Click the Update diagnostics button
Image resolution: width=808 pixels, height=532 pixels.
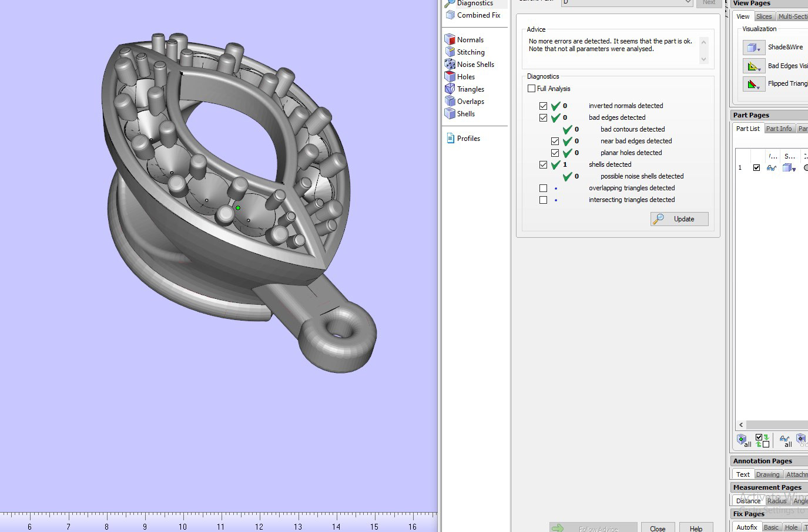679,219
